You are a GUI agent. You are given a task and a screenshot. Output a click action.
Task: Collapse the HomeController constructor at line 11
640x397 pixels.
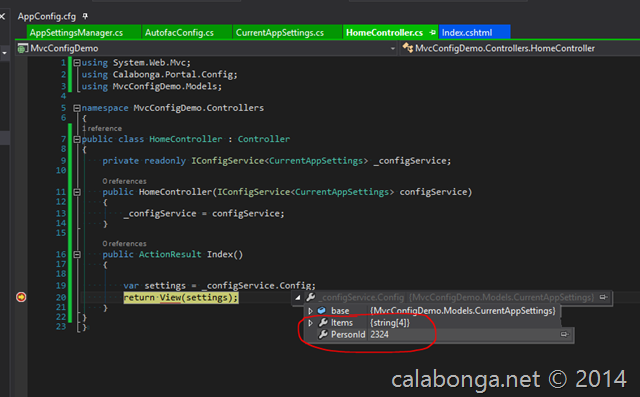77,192
